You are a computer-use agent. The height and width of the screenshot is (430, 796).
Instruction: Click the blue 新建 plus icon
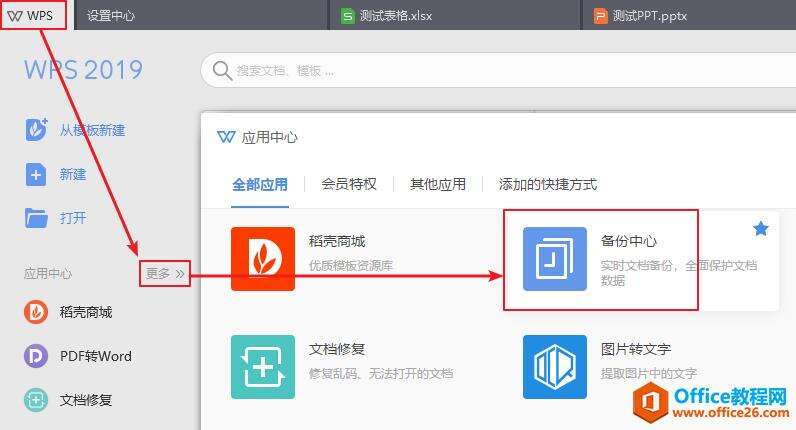coord(36,175)
